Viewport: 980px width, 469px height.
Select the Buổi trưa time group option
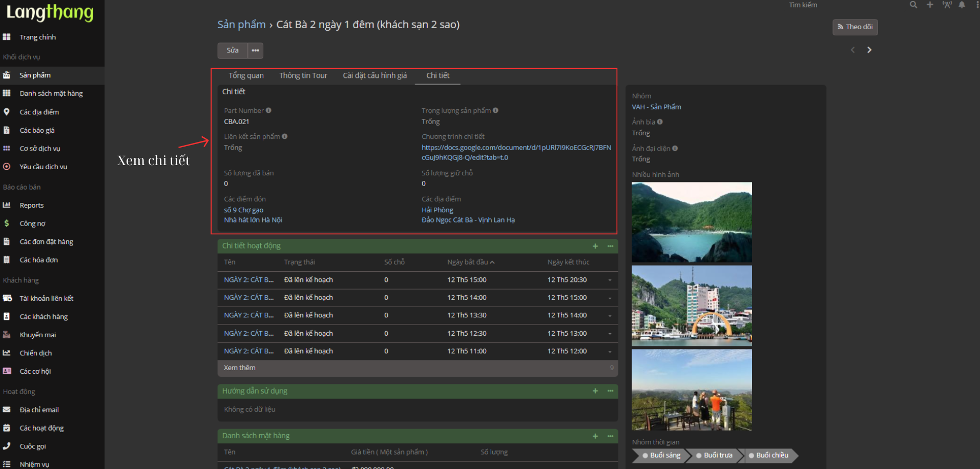715,455
